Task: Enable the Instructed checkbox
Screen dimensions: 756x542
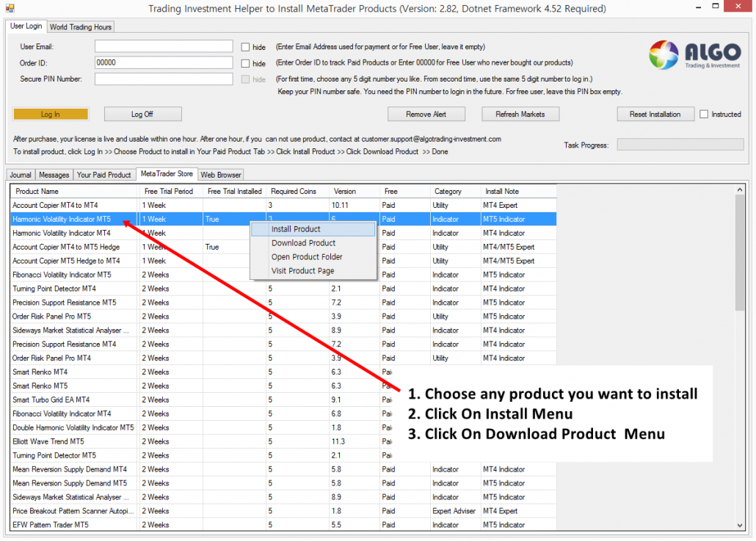Action: pyautogui.click(x=704, y=115)
